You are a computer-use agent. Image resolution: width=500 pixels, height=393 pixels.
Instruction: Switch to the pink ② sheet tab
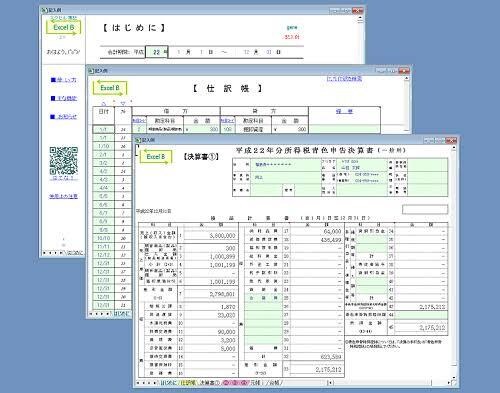(226, 383)
